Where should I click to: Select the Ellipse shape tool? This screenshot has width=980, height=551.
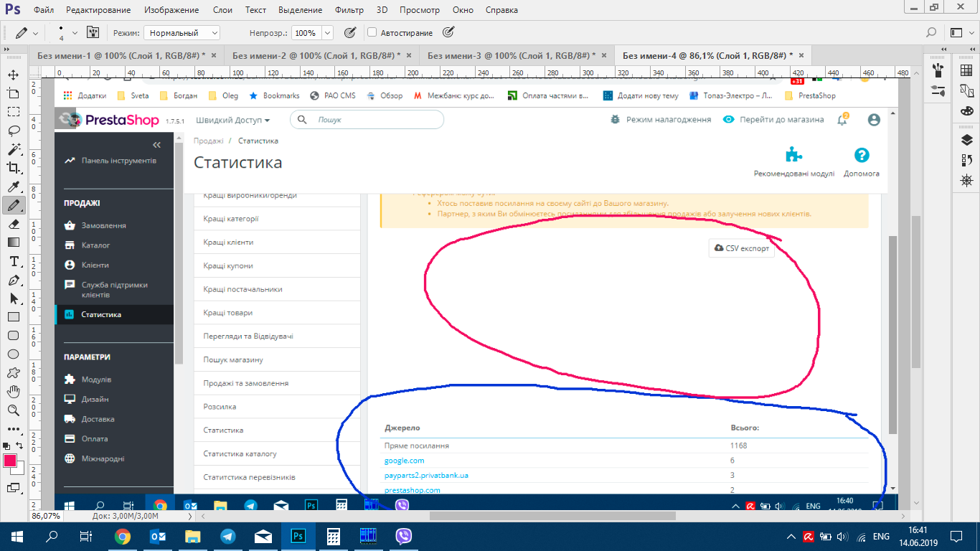[13, 354]
